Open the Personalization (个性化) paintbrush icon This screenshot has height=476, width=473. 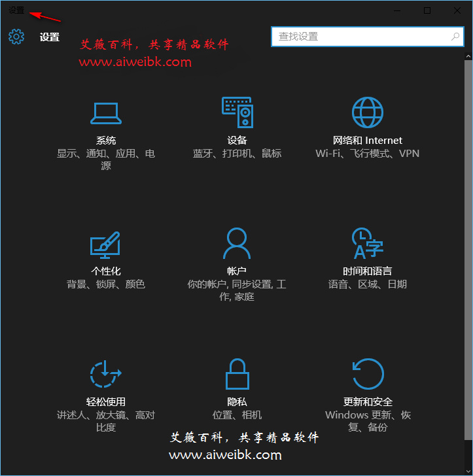[105, 245]
